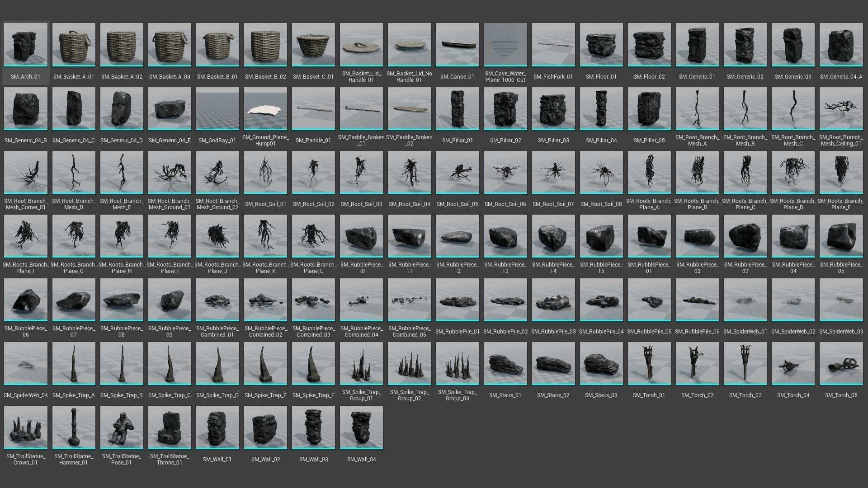Image resolution: width=868 pixels, height=488 pixels.
Task: Select the SM_GodRay_01 asset
Action: 217,108
